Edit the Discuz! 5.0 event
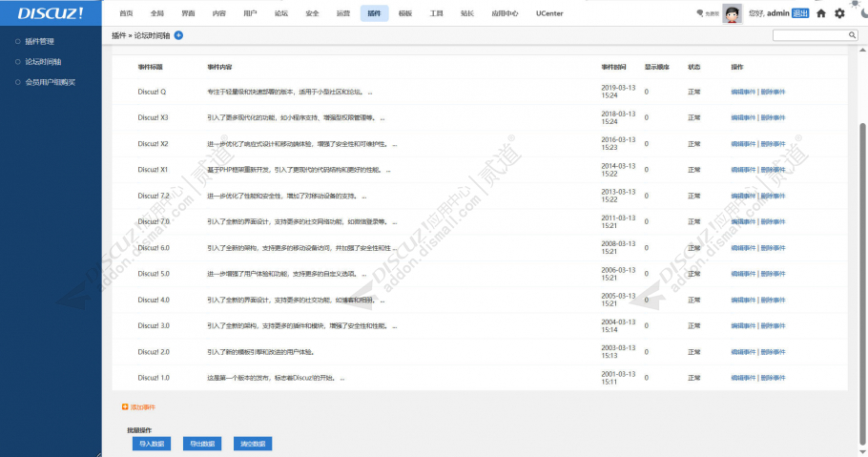Viewport: 868px width, 457px height. click(x=743, y=274)
